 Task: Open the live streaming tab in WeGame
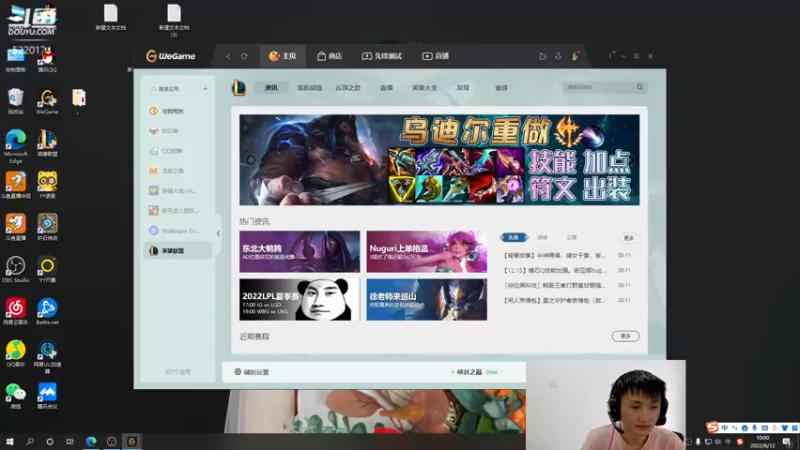[435, 56]
